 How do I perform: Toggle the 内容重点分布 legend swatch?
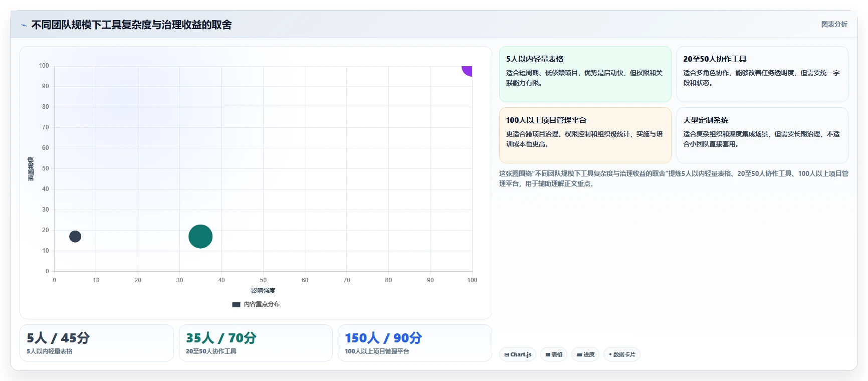pyautogui.click(x=236, y=304)
